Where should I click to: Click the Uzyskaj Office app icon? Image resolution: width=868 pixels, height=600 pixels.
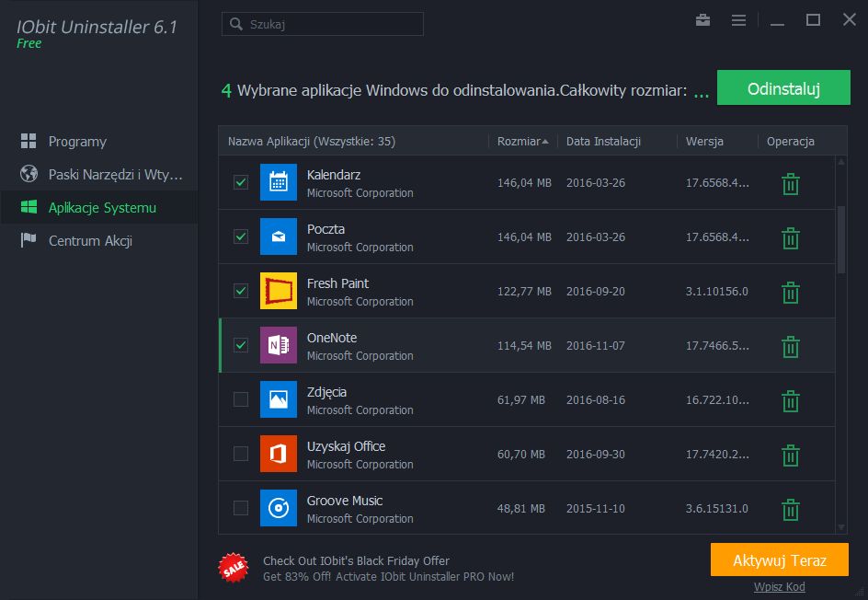279,454
